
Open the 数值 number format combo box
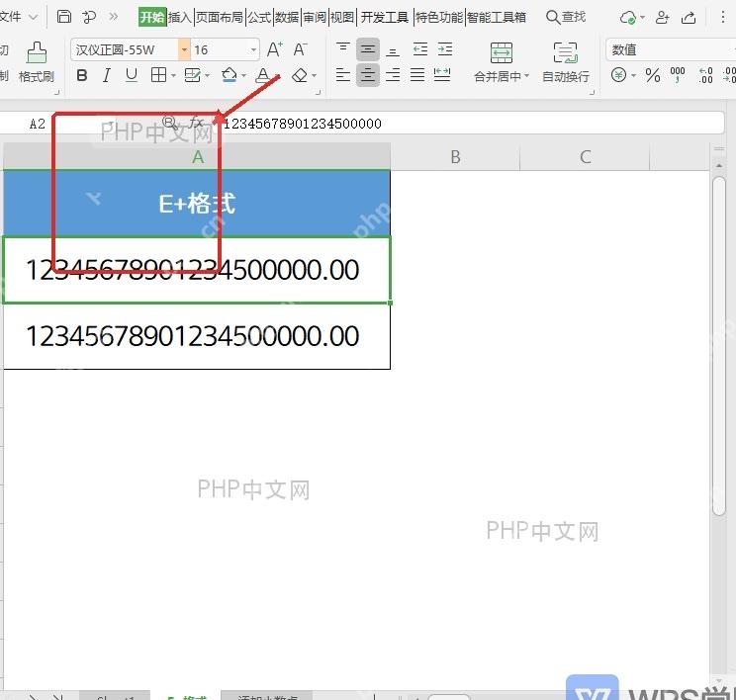[671, 49]
